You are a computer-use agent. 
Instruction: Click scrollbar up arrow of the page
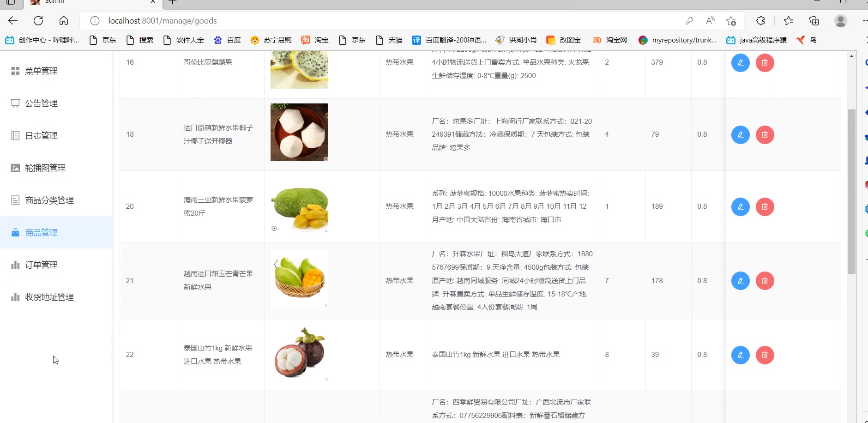point(851,56)
